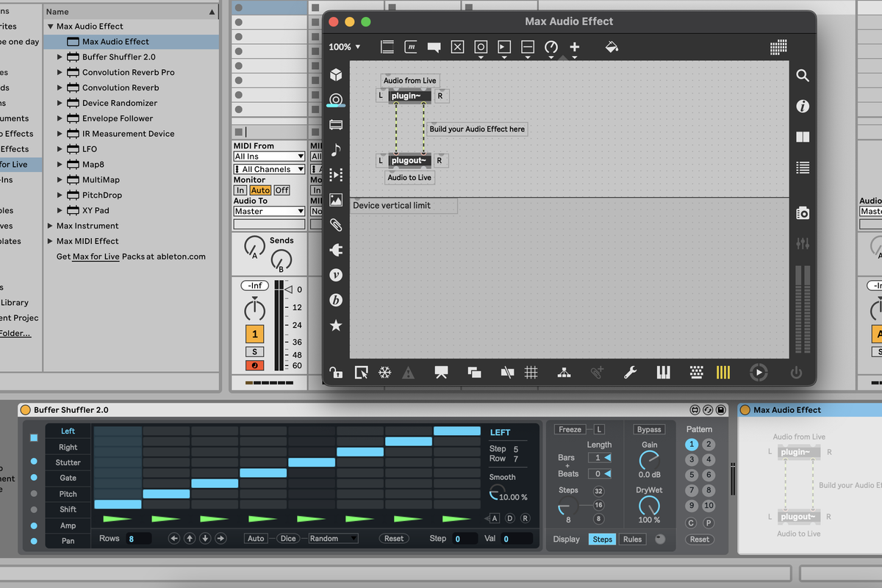
Task: Open the 100% zoom dropdown
Action: (345, 47)
